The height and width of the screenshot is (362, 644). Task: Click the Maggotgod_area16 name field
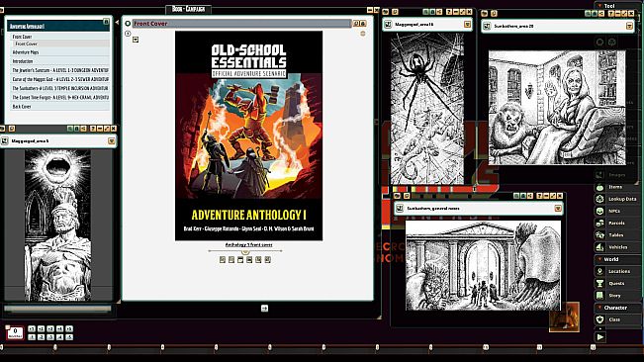tap(427, 25)
